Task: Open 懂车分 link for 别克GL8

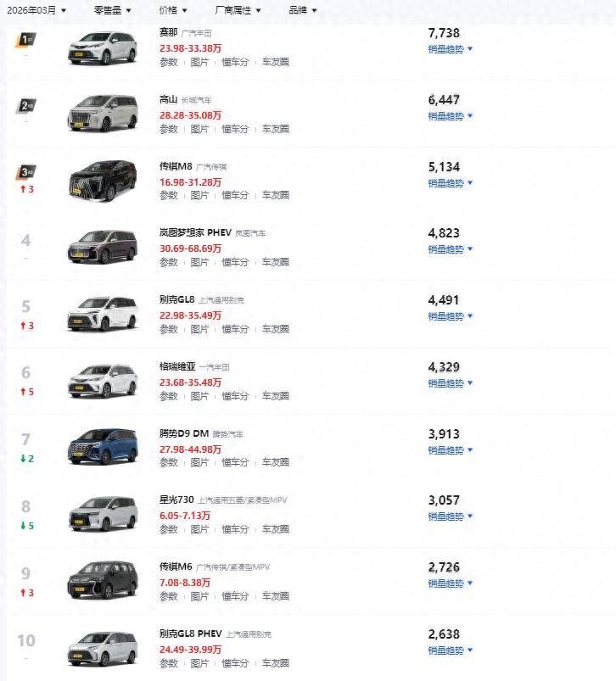Action: (235, 329)
